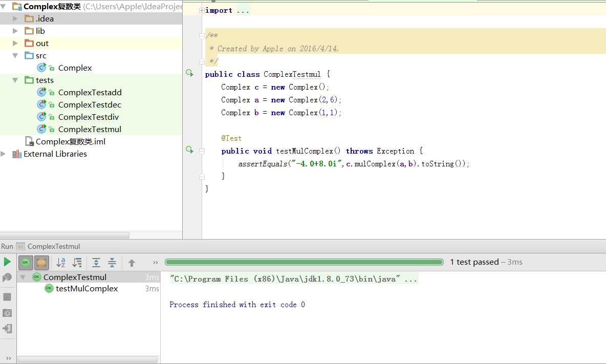Sort tests by duration icon
The width and height of the screenshot is (606, 364).
[x=77, y=263]
